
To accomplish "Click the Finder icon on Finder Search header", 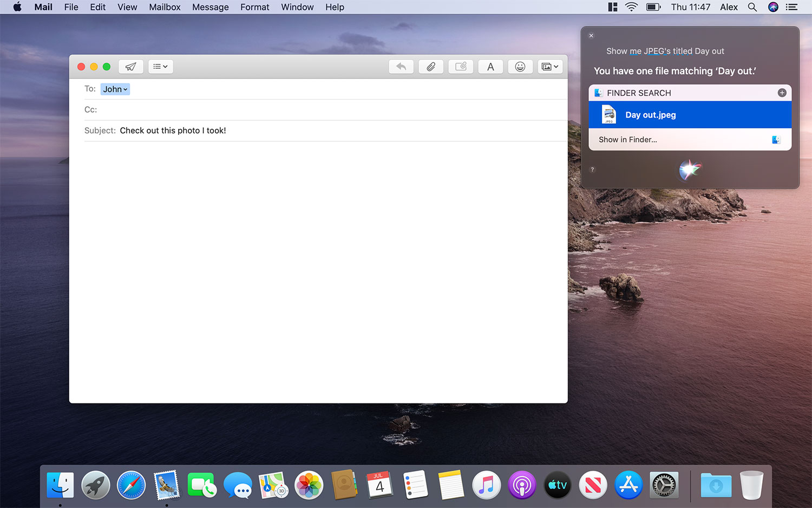I will [x=598, y=93].
